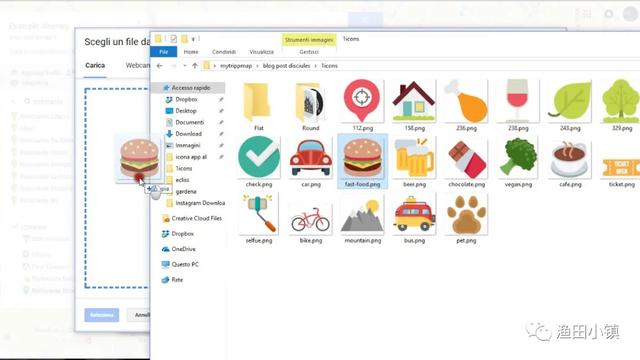This screenshot has width=640, height=360.
Task: Open the Instagram Download folder
Action: (200, 203)
